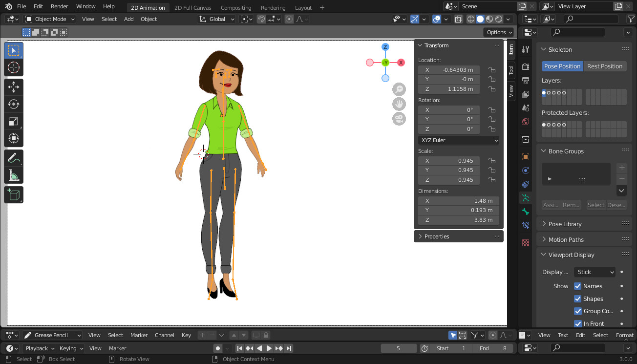Toggle X-Ray shading in the header
The height and width of the screenshot is (364, 637).
point(458,19)
